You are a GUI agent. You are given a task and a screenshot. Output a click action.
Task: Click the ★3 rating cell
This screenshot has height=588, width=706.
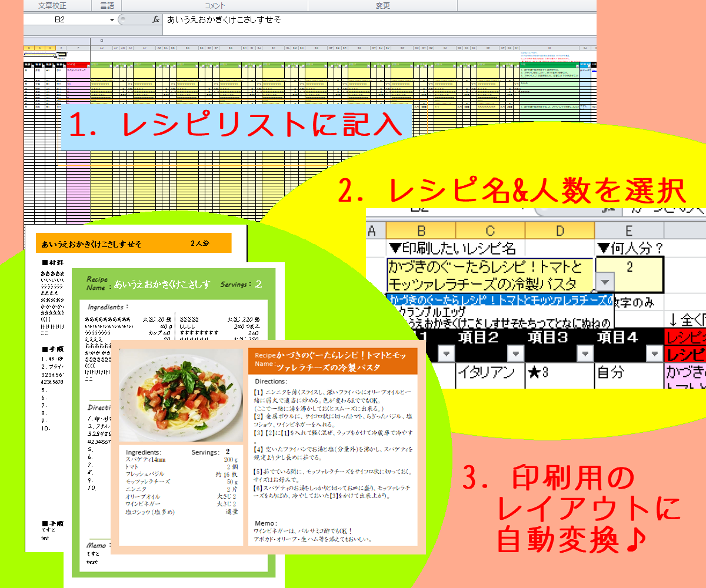560,375
